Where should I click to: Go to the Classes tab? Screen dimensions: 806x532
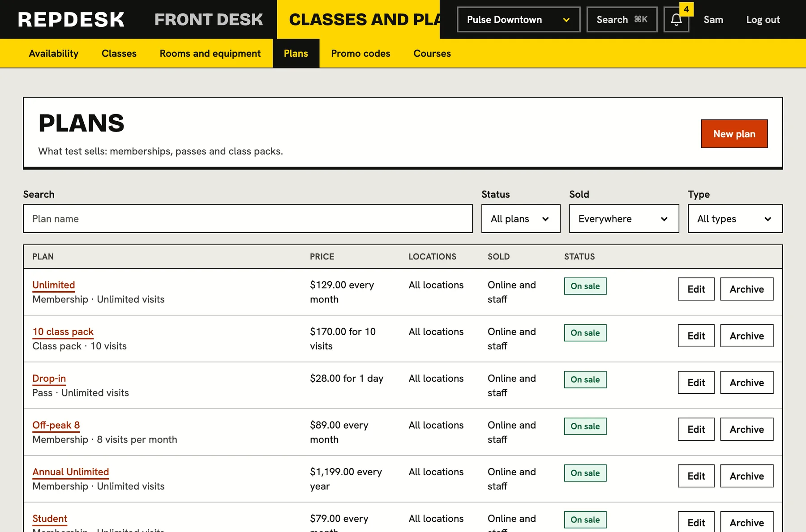pyautogui.click(x=119, y=53)
